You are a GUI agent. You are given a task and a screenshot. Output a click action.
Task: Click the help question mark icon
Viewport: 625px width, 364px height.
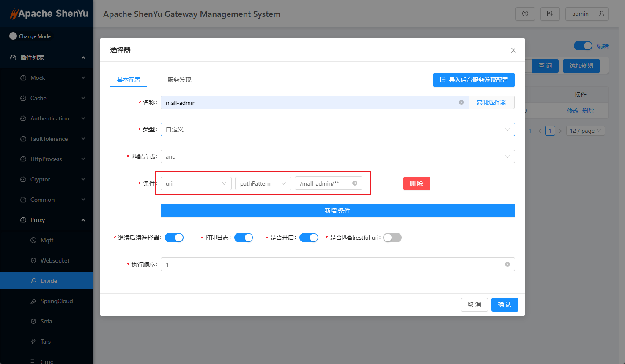point(525,14)
